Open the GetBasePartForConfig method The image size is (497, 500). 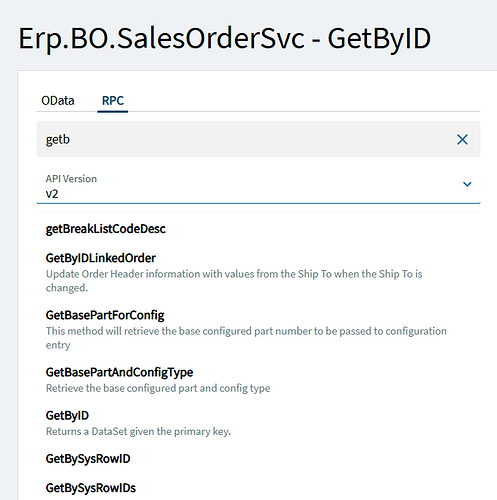pos(105,315)
